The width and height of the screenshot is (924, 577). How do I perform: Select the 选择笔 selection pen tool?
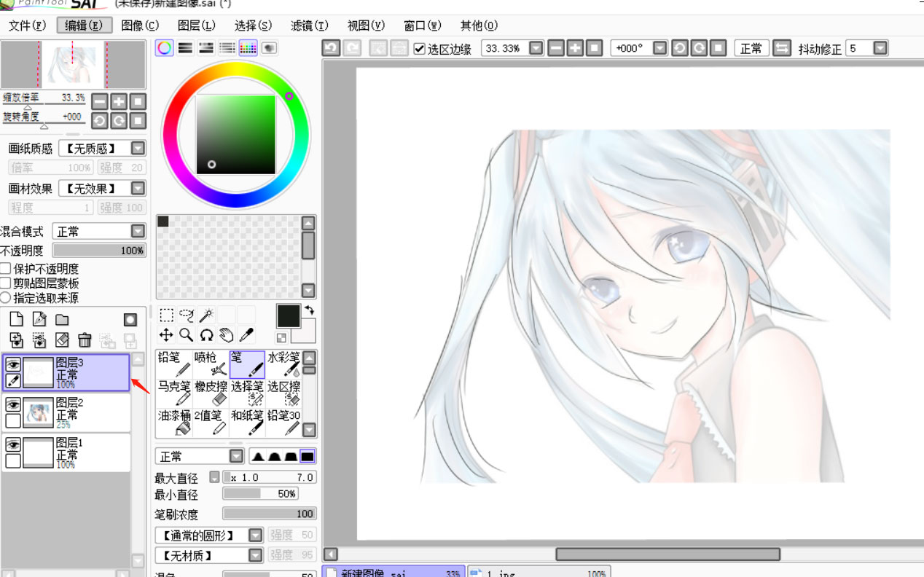(247, 393)
